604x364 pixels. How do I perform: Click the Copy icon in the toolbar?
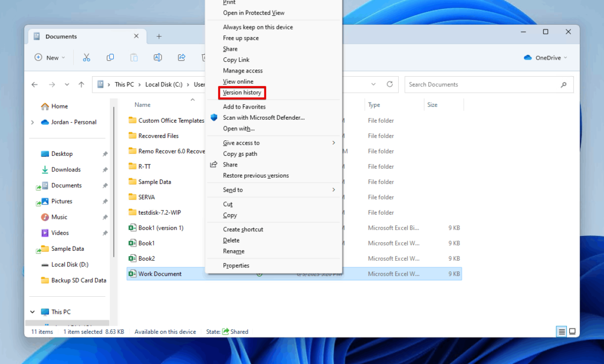click(x=110, y=57)
